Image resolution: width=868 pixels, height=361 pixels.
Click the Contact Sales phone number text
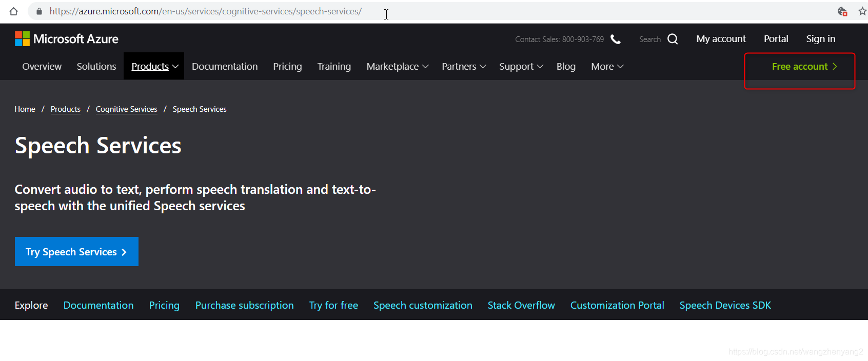[x=560, y=39]
